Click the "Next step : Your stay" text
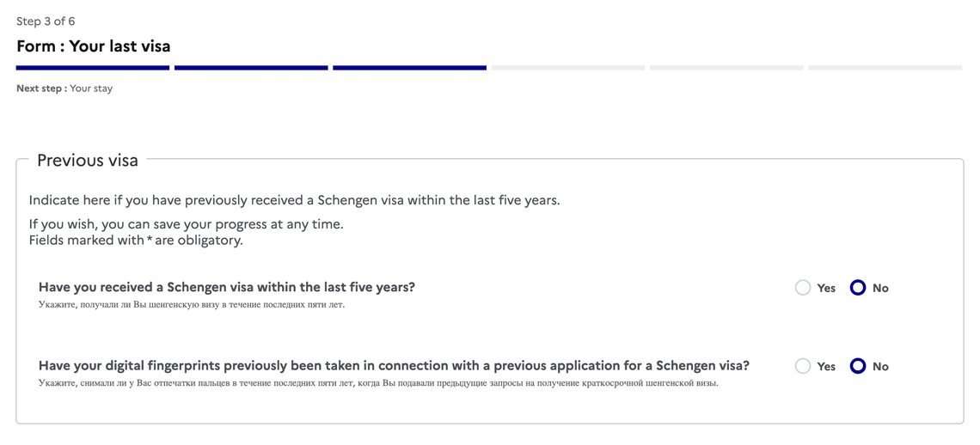This screenshot has height=445, width=980. point(64,88)
